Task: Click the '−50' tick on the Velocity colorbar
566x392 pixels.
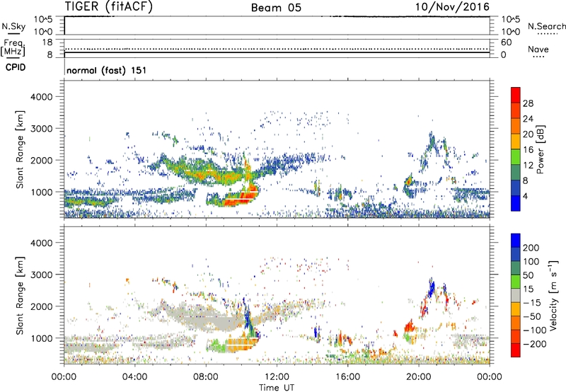Action: (533, 316)
